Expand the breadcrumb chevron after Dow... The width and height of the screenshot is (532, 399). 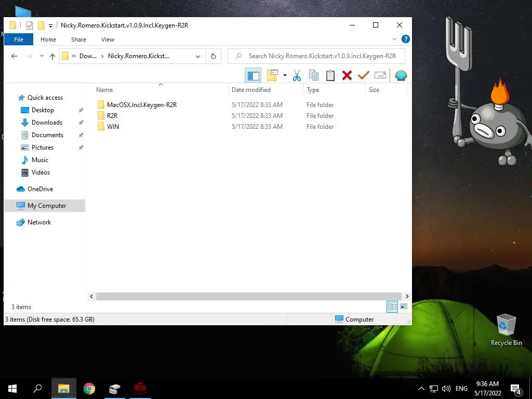(x=102, y=56)
